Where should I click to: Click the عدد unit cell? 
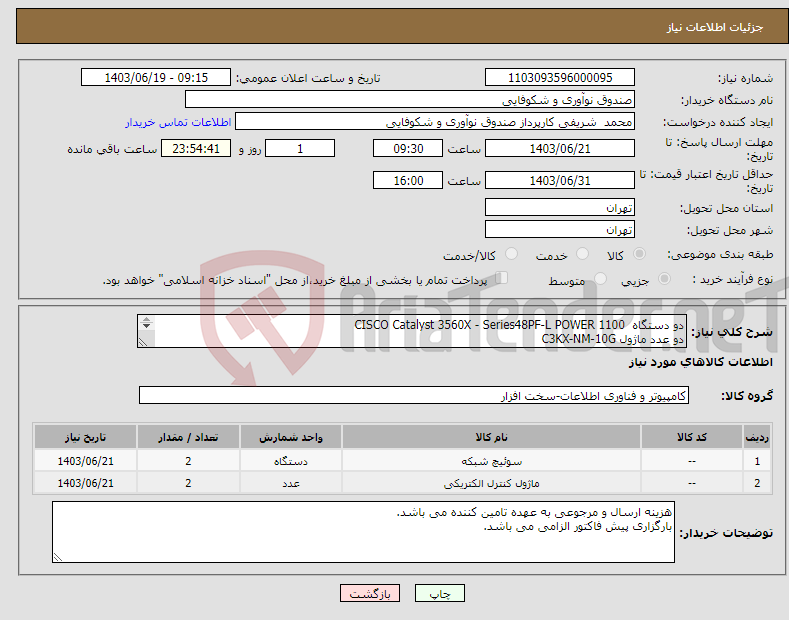(291, 483)
